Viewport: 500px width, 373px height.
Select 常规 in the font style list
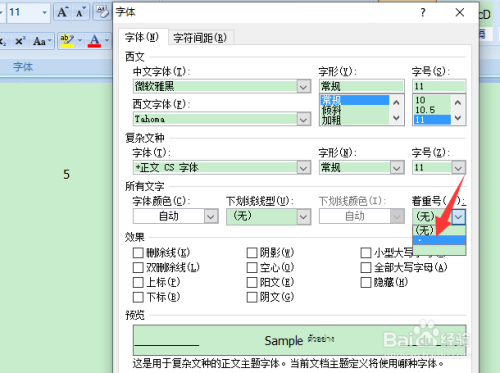coord(355,100)
